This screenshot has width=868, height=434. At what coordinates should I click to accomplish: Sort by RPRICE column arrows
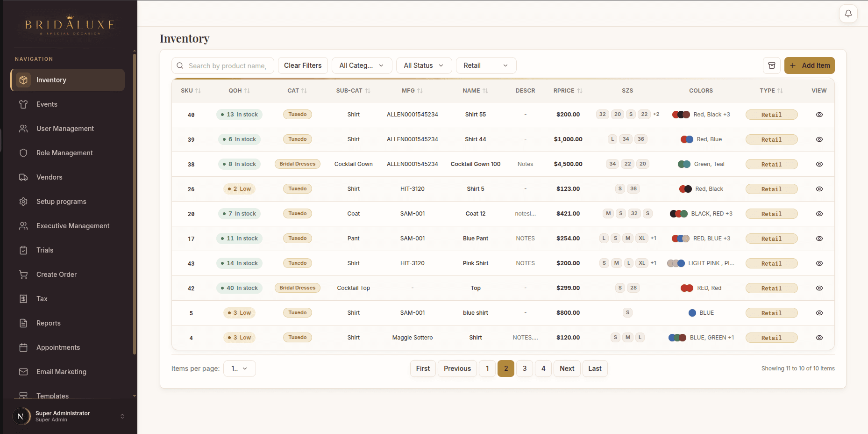tap(580, 91)
